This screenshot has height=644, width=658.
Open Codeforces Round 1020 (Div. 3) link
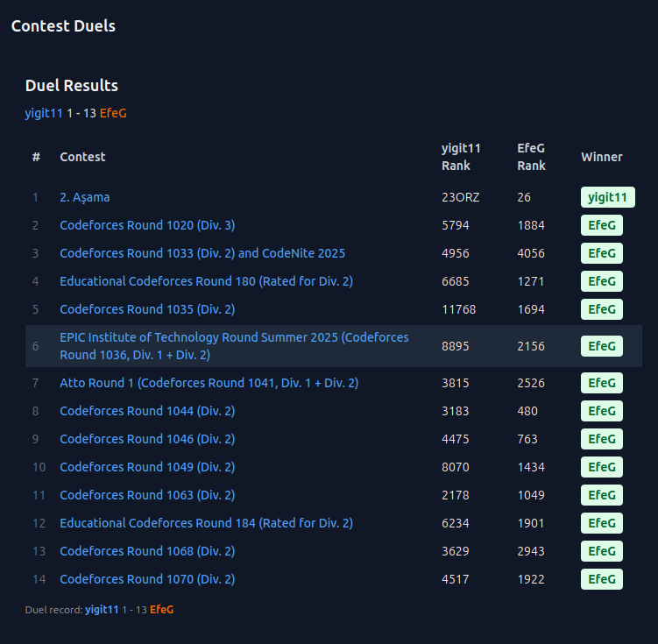pos(147,225)
